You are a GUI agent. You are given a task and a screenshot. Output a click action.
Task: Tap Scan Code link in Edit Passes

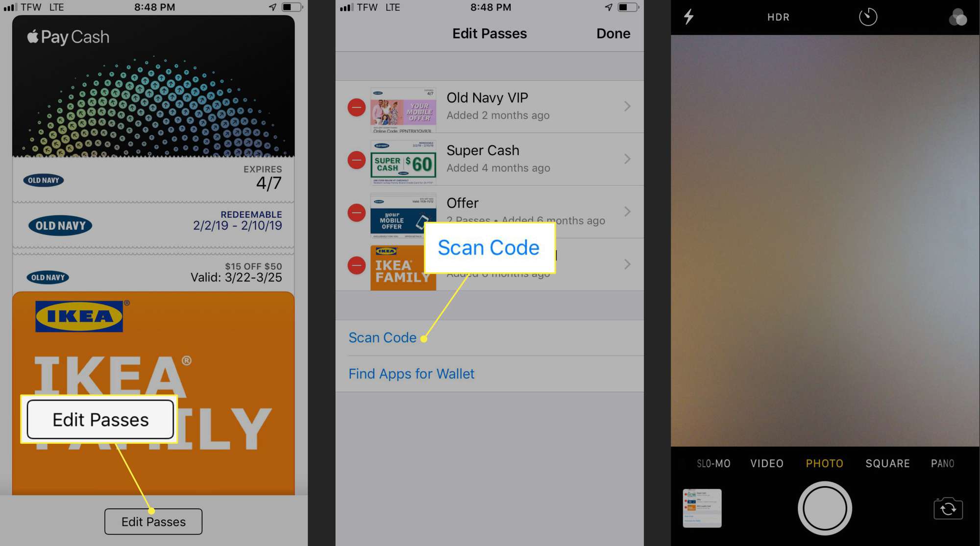coord(382,337)
